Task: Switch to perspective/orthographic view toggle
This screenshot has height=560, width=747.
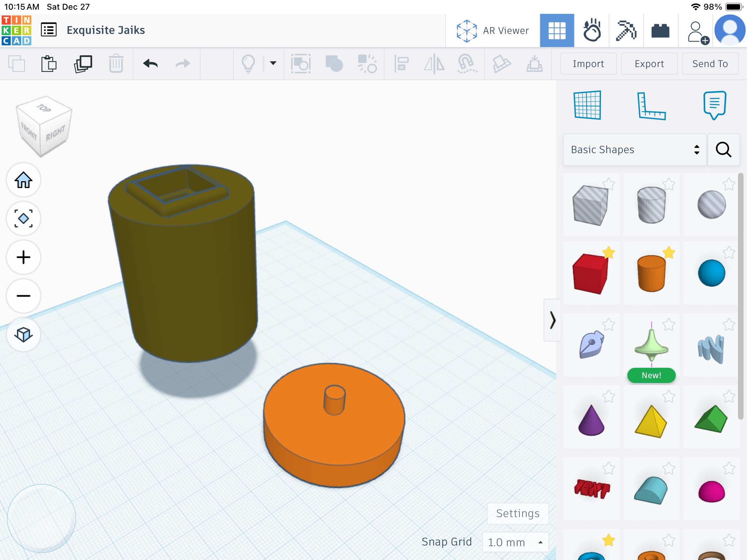Action: point(24,335)
